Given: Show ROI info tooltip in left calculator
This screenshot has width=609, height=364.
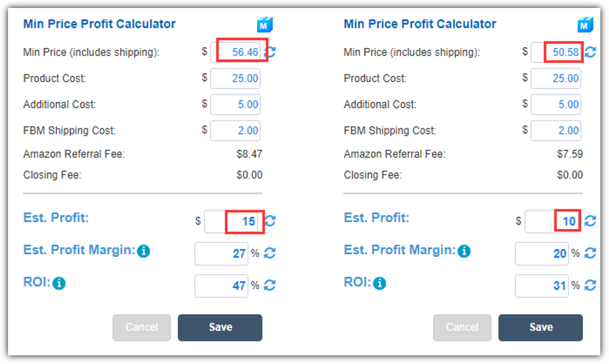Looking at the screenshot, I should click(59, 283).
